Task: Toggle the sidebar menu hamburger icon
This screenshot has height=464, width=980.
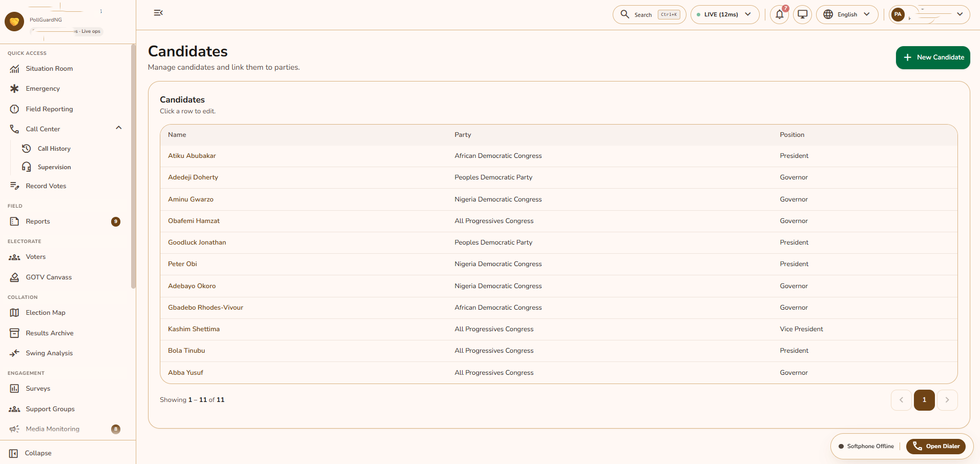Action: click(x=158, y=13)
